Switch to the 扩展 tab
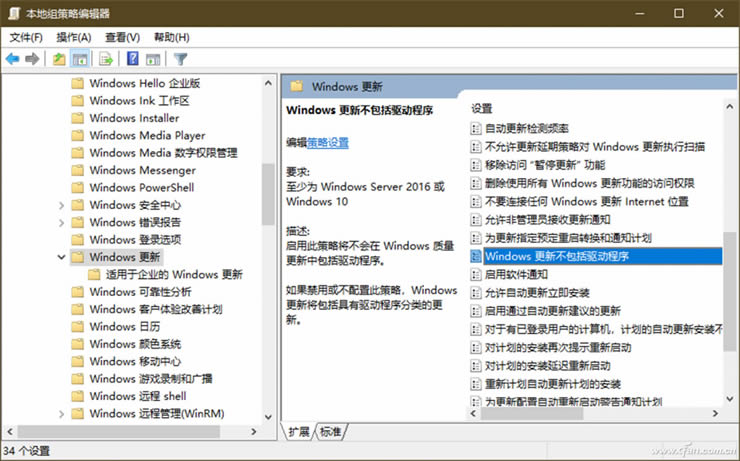The image size is (740, 461). [299, 432]
